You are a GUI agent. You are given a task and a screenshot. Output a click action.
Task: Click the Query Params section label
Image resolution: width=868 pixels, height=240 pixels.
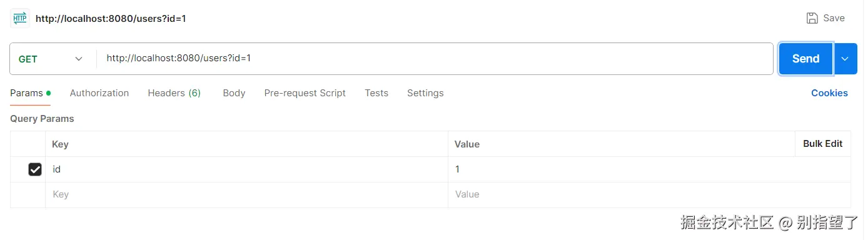tap(42, 119)
